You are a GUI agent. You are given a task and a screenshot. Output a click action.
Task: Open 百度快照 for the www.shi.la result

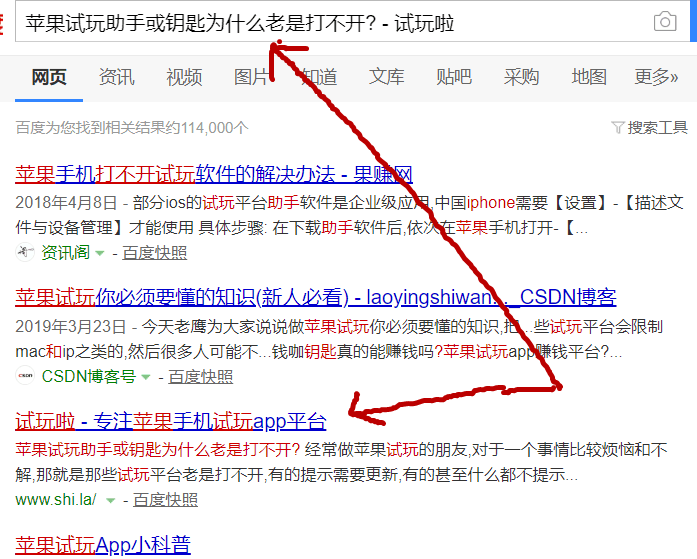tap(165, 499)
